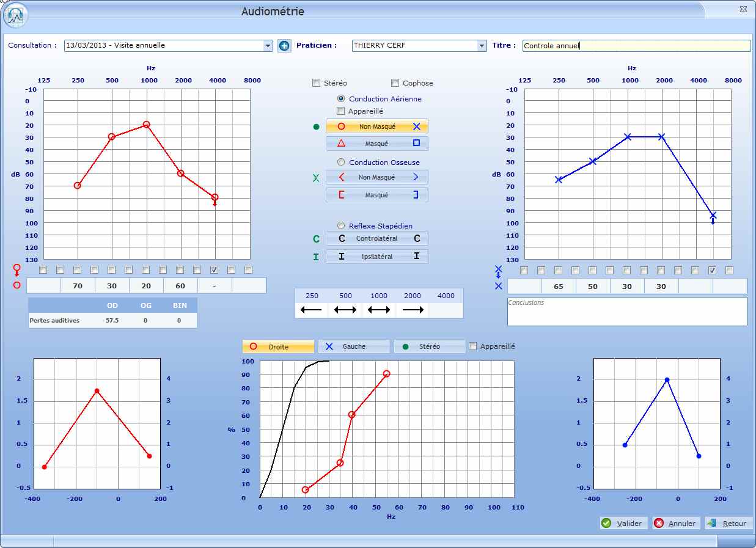Click the Titre text field

point(636,46)
